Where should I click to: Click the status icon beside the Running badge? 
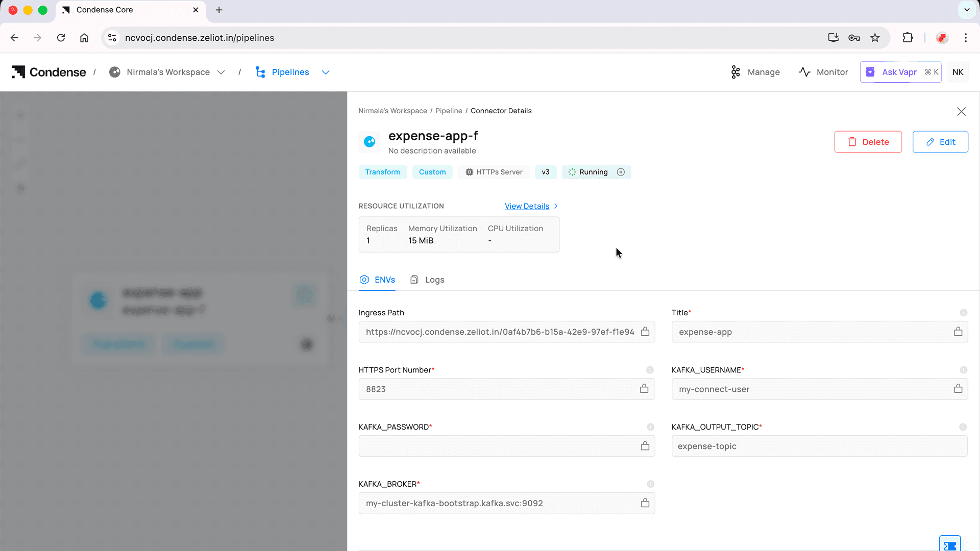coord(621,172)
